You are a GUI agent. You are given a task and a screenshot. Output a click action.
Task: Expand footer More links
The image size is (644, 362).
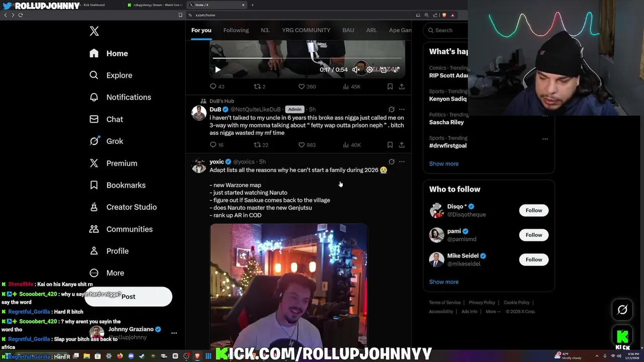tap(493, 312)
